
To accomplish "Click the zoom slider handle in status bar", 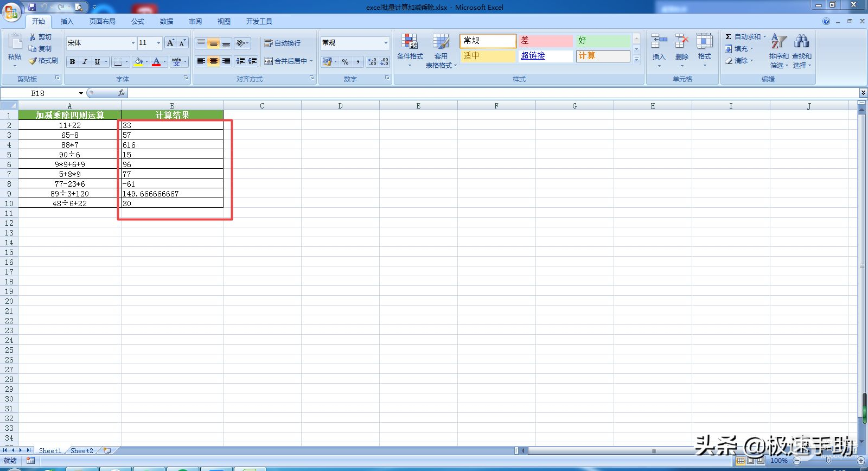I will coord(828,461).
